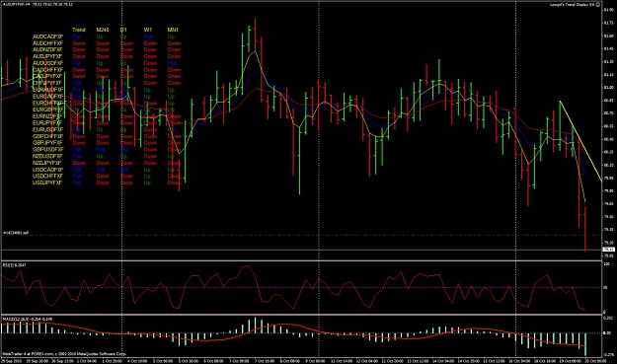Click AUDUSDFXF's Flat value in MN1 column
Viewport: 617px width, 364px height.
[172, 63]
